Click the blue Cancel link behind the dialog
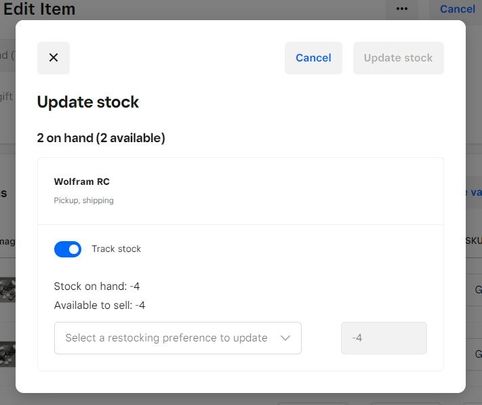 coord(457,9)
